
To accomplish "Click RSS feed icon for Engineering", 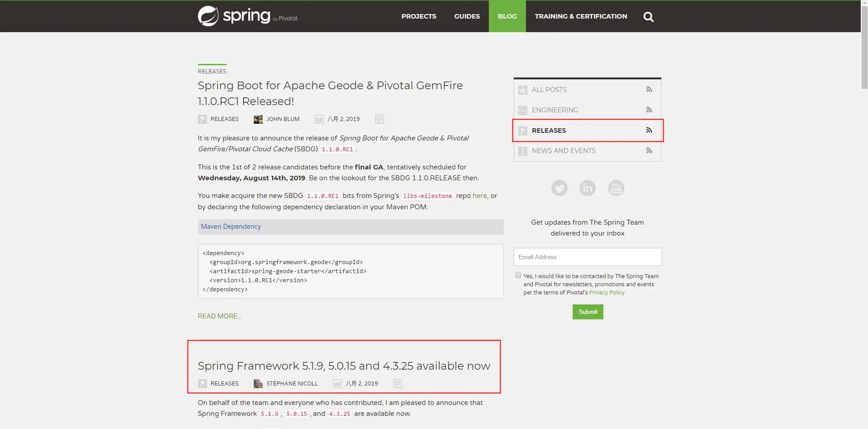I will pyautogui.click(x=649, y=110).
